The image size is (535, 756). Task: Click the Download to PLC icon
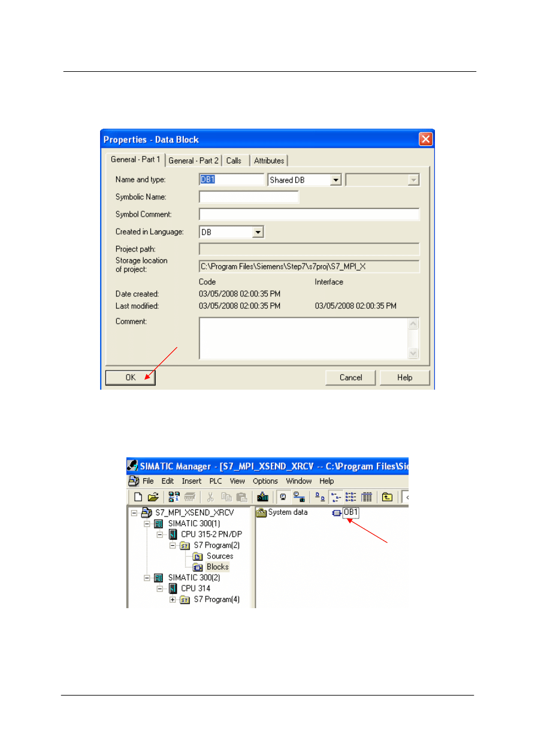coord(262,496)
